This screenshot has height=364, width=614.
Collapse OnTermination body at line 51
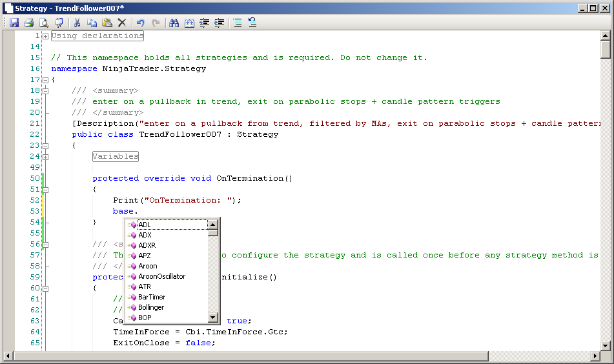45,190
